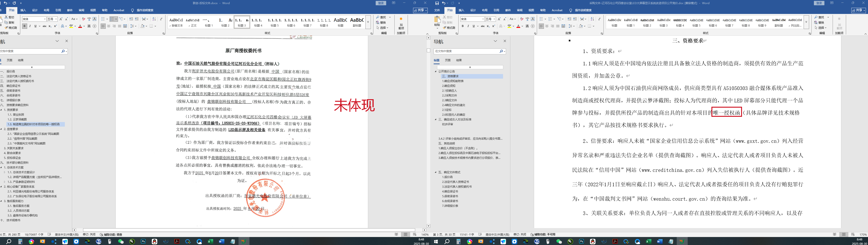Toggle superscript in the right Word window

[494, 26]
